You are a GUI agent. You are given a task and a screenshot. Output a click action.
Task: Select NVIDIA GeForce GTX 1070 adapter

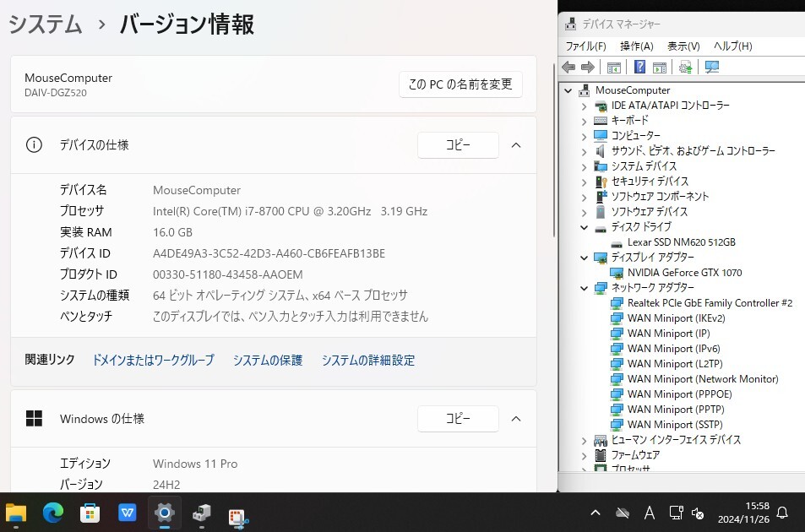pyautogui.click(x=684, y=273)
